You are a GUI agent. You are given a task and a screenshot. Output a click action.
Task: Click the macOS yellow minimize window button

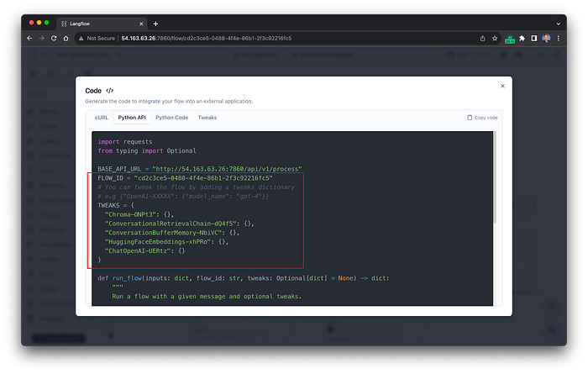[x=39, y=23]
